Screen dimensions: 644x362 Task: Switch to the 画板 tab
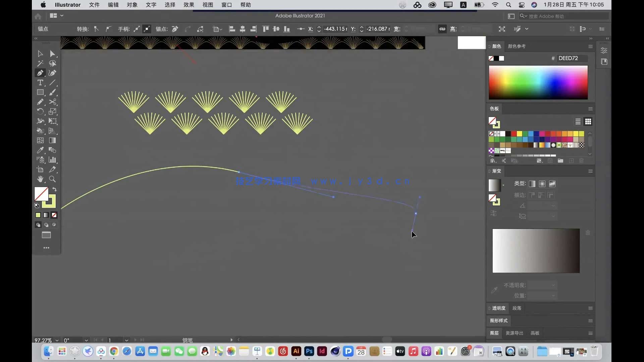tap(535, 333)
